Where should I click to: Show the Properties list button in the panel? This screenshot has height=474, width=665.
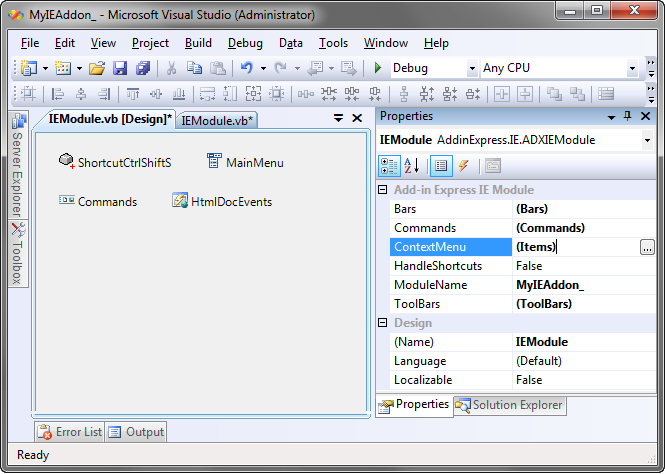441,166
